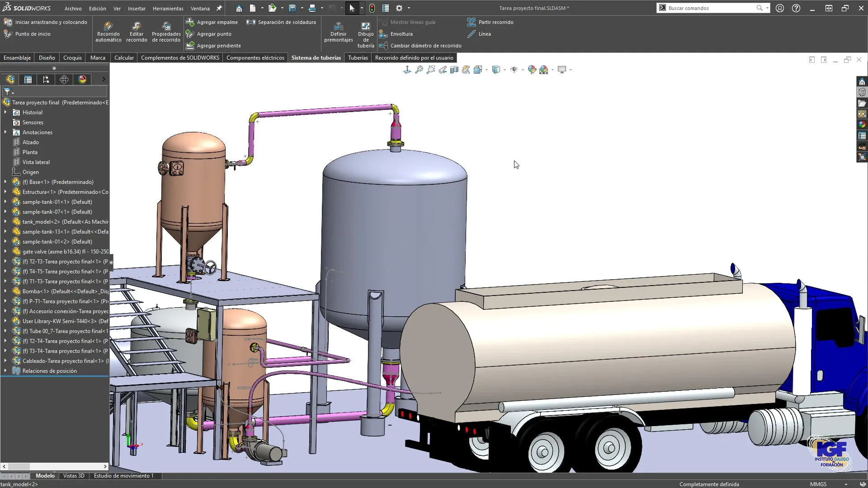Open the Save button dropdown arrow
The width and height of the screenshot is (868, 488).
click(x=302, y=8)
